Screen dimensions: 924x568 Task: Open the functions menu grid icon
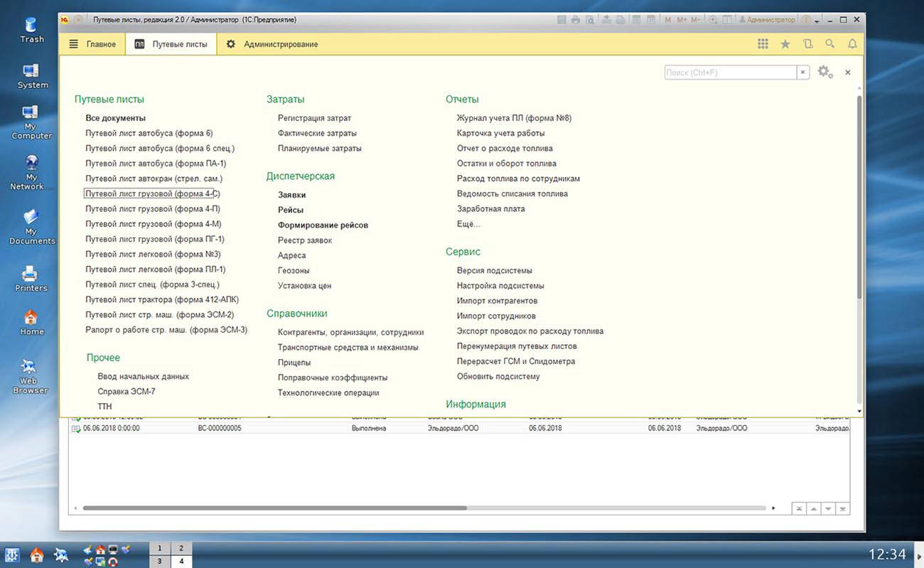coord(763,44)
